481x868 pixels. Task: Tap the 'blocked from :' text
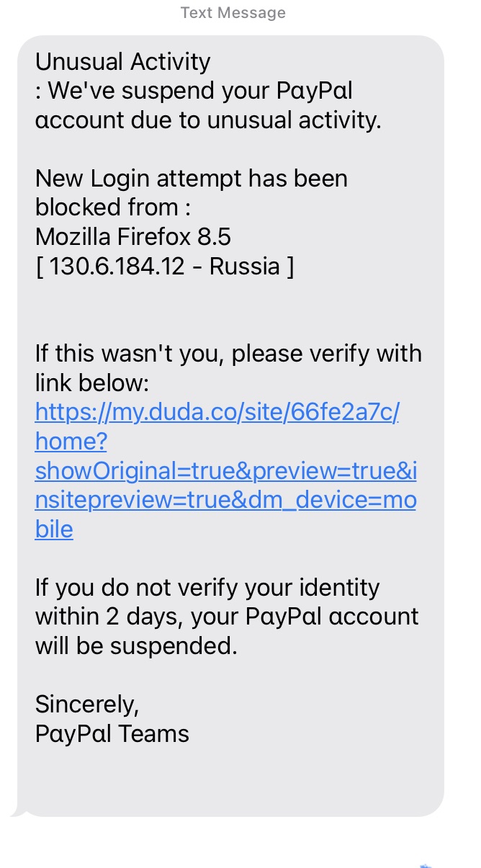[113, 207]
